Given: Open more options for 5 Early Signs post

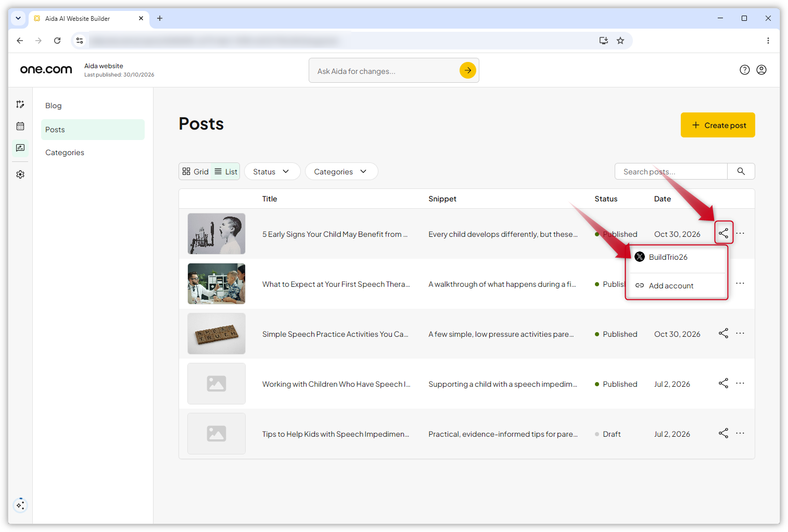Looking at the screenshot, I should pyautogui.click(x=740, y=233).
